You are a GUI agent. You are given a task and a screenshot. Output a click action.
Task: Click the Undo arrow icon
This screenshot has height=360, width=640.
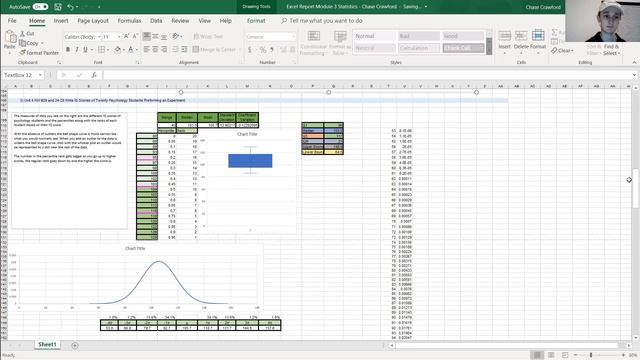(x=70, y=7)
